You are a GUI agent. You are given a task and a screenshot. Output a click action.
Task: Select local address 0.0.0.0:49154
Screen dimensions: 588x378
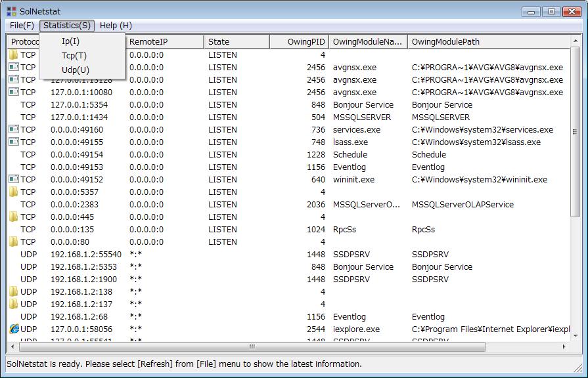[77, 154]
